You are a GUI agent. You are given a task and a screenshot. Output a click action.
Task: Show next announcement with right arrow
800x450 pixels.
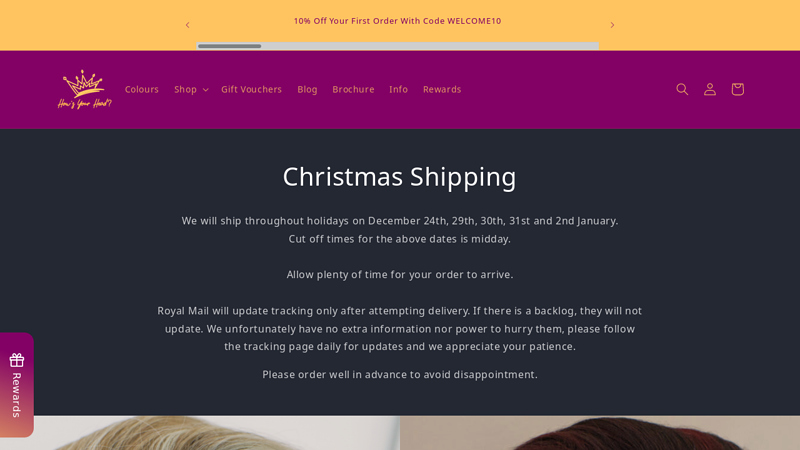(x=612, y=25)
